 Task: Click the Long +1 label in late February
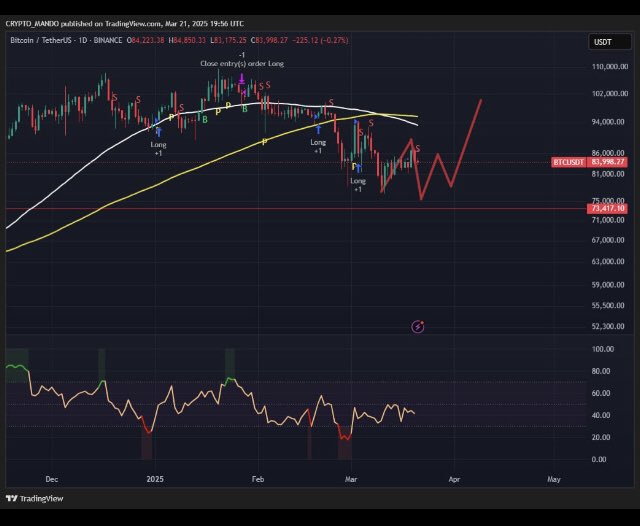pyautogui.click(x=318, y=146)
